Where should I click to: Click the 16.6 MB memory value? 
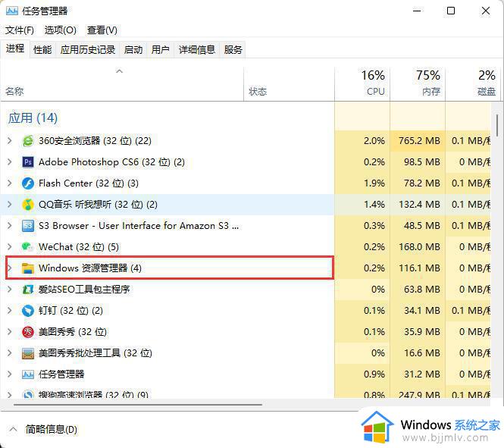click(x=421, y=353)
